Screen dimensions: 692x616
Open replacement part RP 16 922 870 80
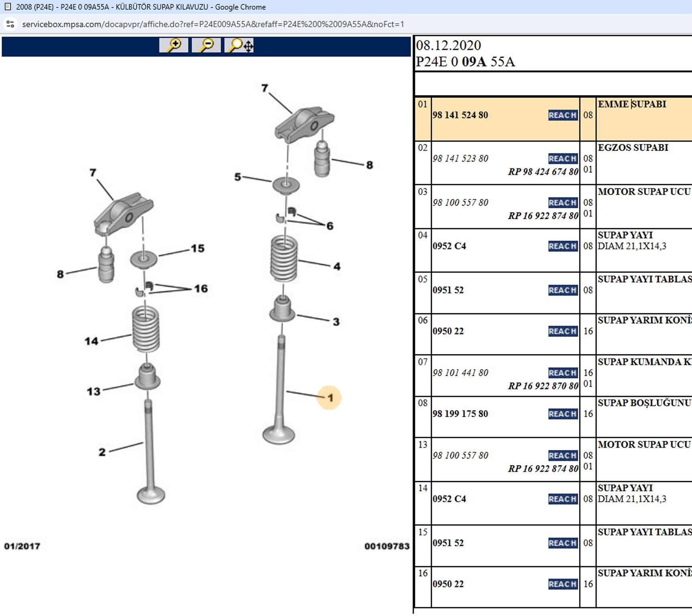[x=543, y=386]
